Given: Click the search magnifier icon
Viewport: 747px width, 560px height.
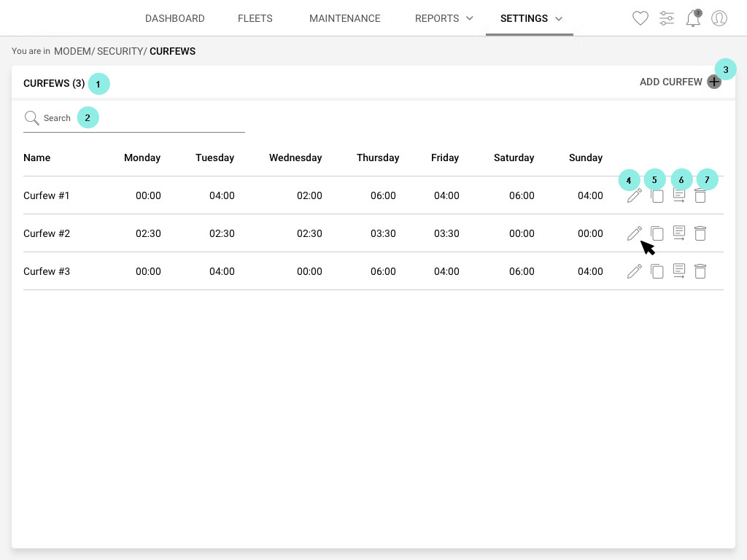Looking at the screenshot, I should (31, 117).
